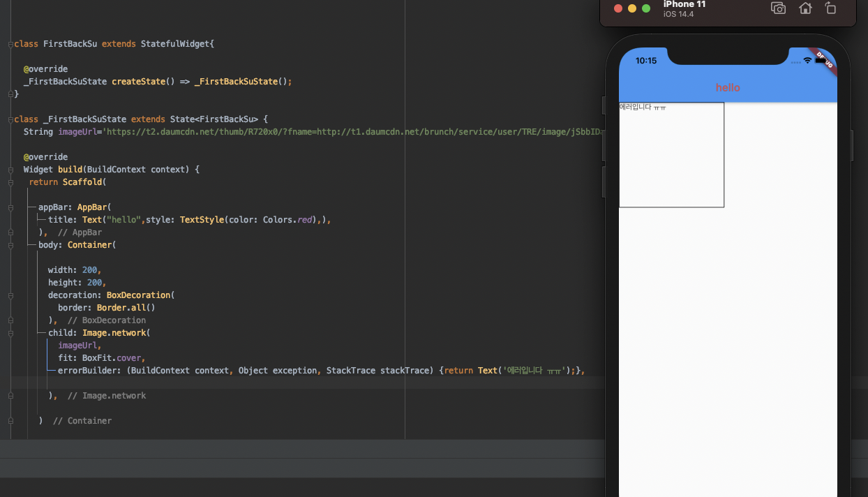Screen dimensions: 868x497
Task: Click the '// Container' closing comment
Action: [x=82, y=421]
